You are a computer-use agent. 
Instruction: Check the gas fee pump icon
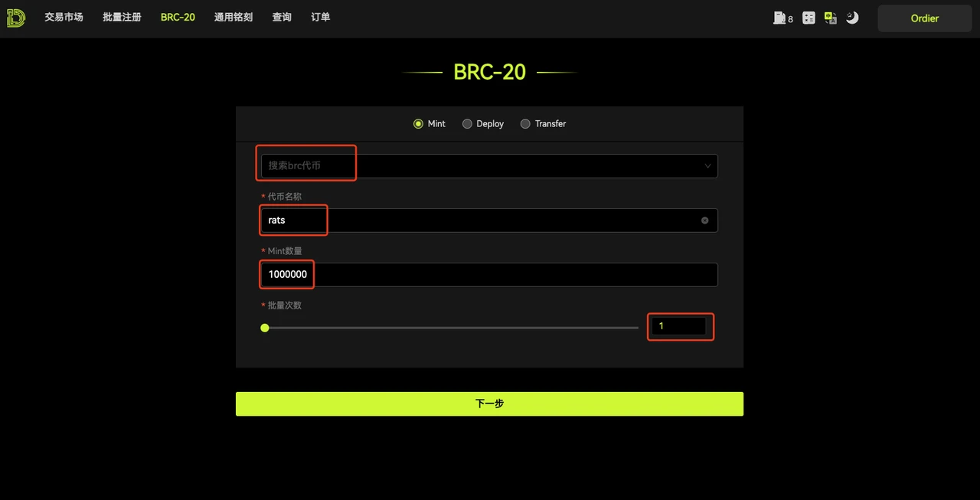coord(779,18)
